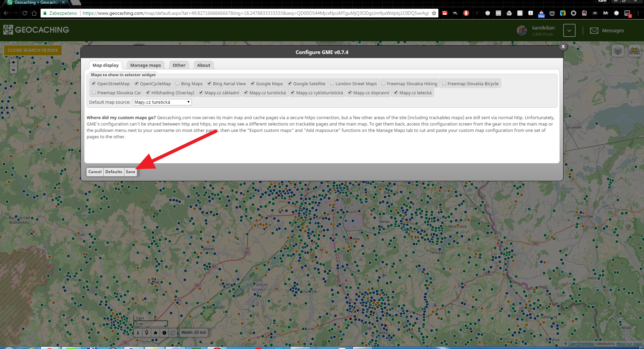Toggle the Google Maps checkbox
644x349 pixels.
253,84
